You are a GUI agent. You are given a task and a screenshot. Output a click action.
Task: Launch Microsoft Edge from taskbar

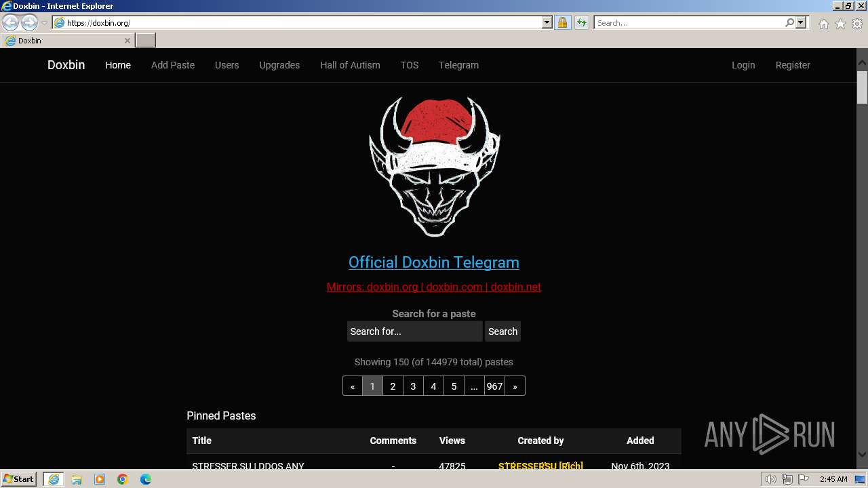pyautogui.click(x=146, y=479)
